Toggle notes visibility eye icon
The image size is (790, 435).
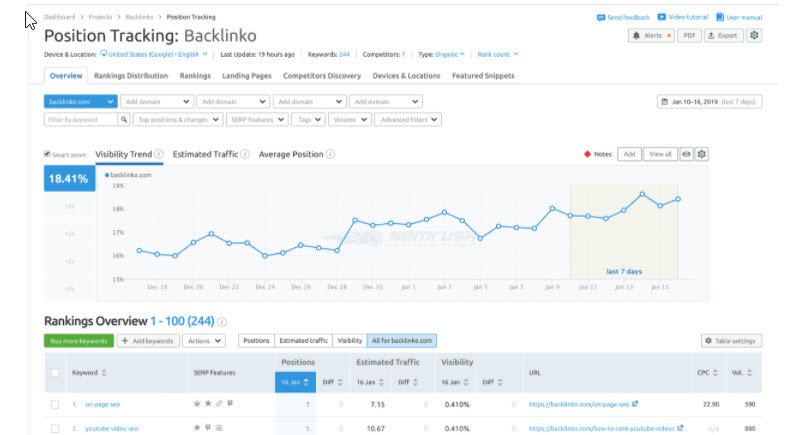click(686, 154)
